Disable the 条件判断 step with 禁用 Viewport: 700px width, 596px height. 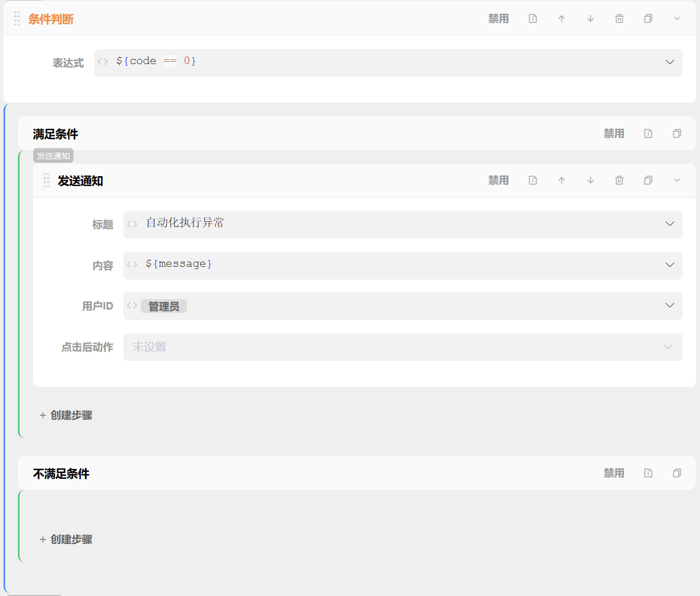[x=499, y=18]
